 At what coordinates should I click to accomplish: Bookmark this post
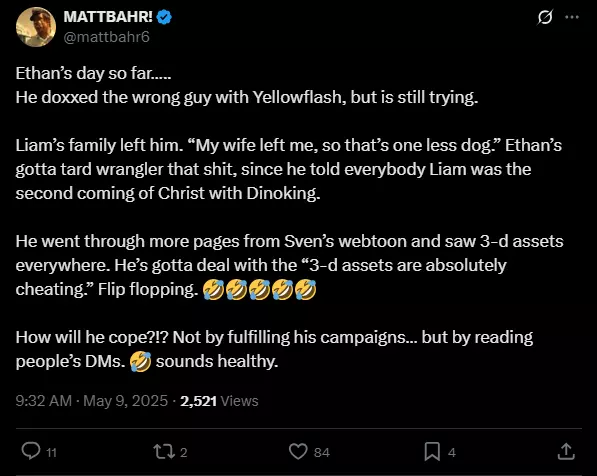[x=432, y=452]
